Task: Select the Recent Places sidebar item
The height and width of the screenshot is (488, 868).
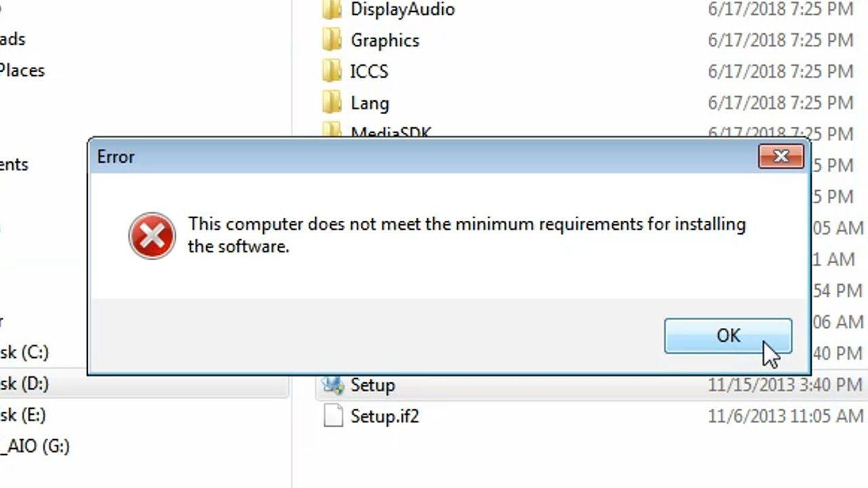Action: (22, 70)
